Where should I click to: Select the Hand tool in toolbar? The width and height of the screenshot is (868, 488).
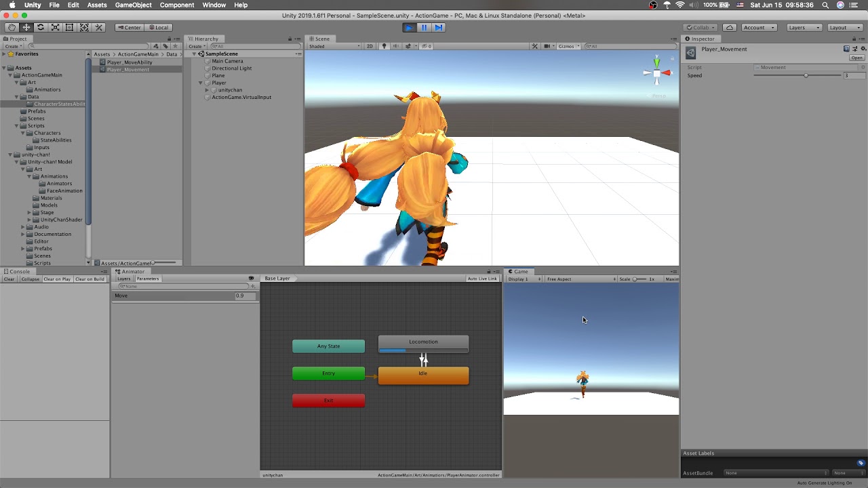tap(12, 28)
